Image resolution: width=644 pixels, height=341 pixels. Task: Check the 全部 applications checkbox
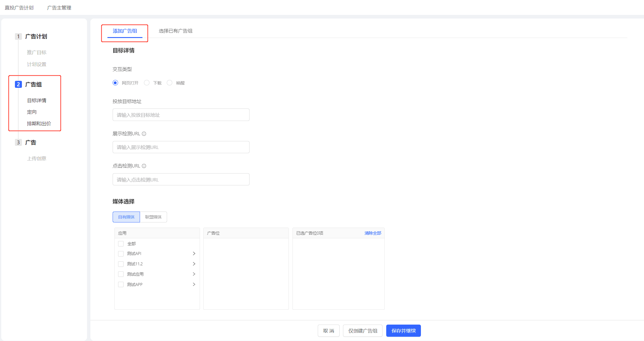121,244
